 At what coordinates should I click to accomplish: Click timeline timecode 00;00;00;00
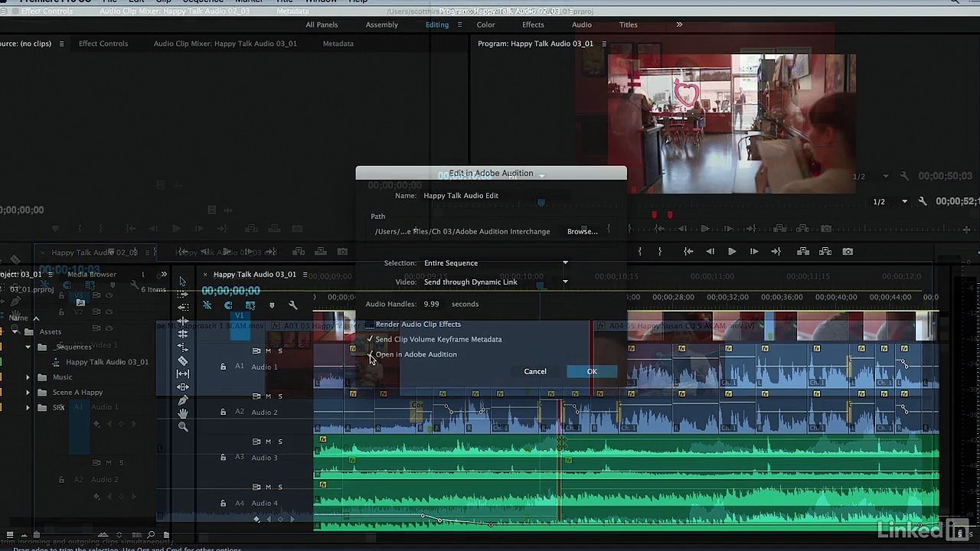click(230, 291)
